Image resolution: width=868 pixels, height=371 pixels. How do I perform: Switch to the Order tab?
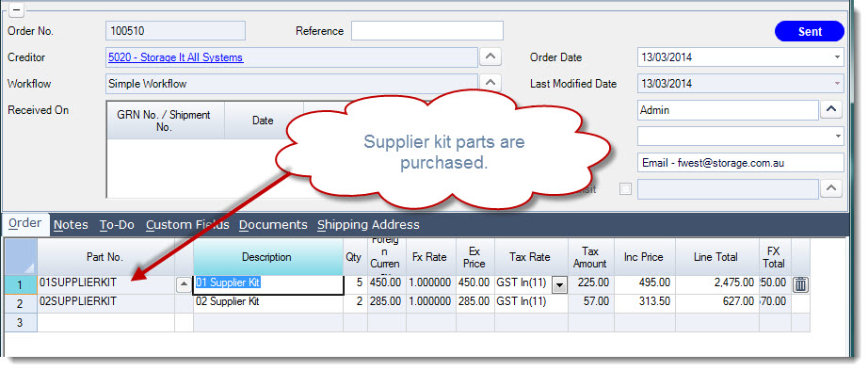25,223
